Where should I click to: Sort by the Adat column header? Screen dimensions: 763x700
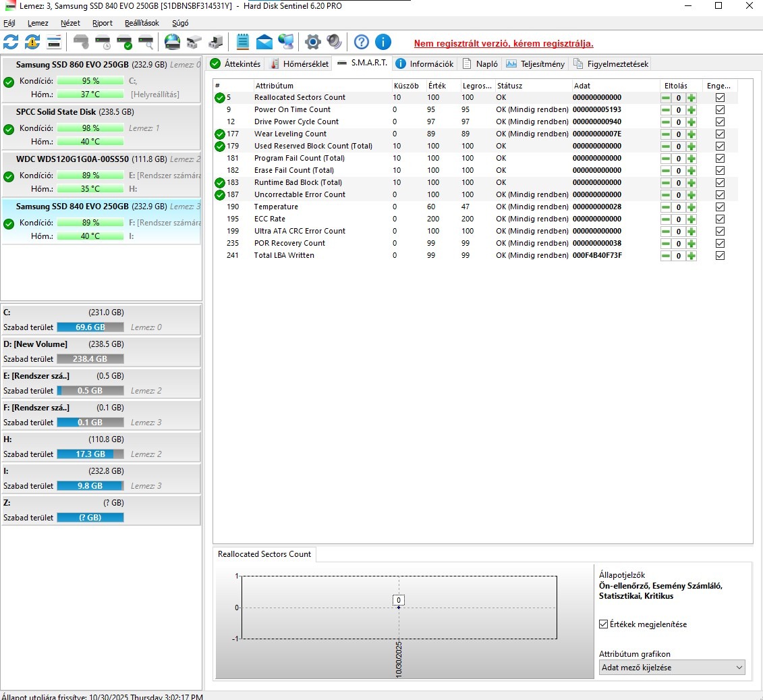click(x=615, y=86)
